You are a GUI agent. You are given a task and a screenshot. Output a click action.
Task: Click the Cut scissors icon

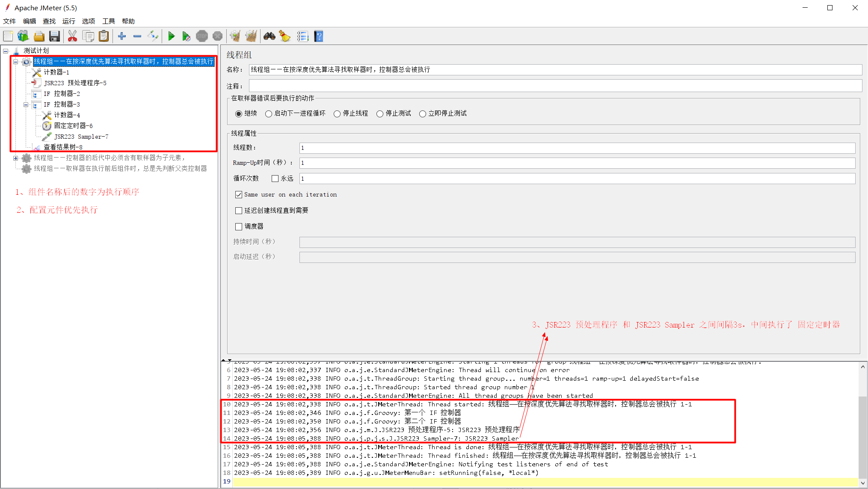click(73, 36)
